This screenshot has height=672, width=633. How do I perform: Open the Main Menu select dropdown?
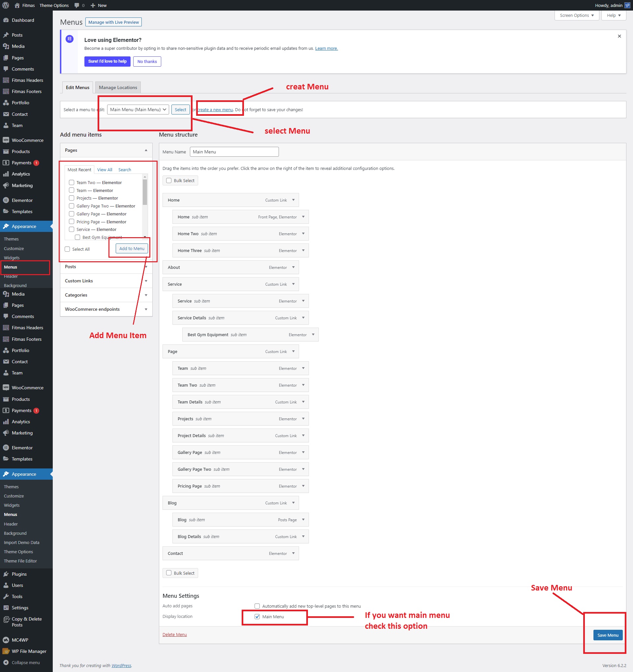coord(138,110)
